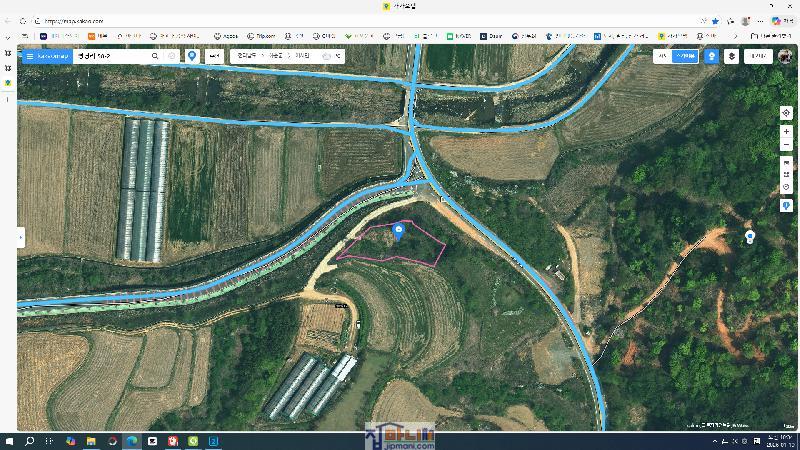The image size is (800, 450).
Task: Click the weather icon next to the region breadcrumb
Action: click(x=327, y=57)
